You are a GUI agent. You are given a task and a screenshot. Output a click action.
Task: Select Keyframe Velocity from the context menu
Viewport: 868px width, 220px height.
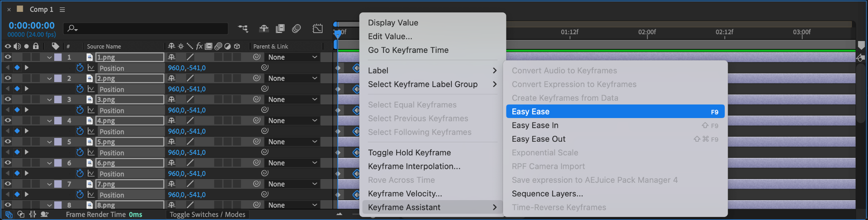(x=405, y=194)
